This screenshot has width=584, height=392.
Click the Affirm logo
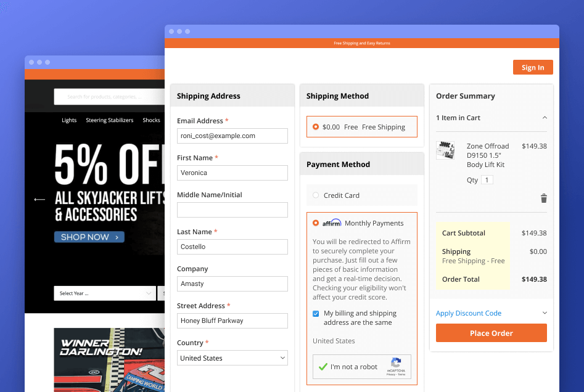[x=332, y=223]
